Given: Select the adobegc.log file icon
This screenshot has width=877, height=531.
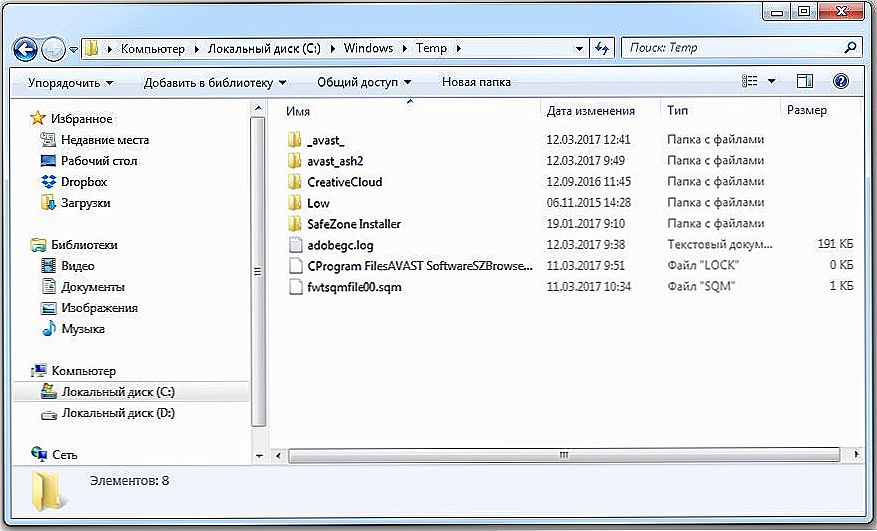Looking at the screenshot, I should click(x=295, y=245).
